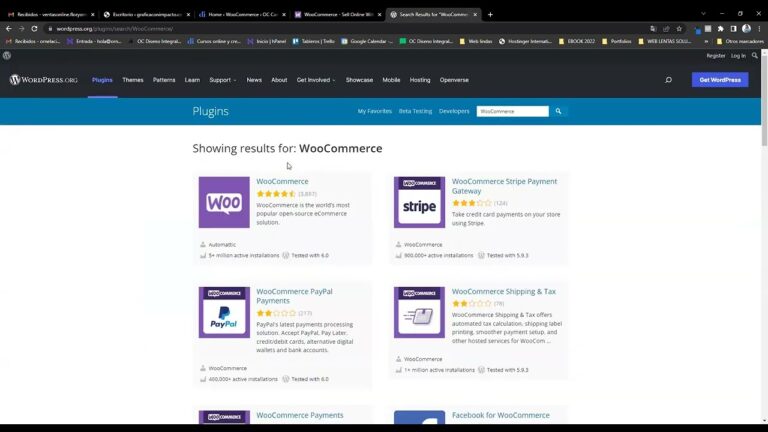This screenshot has width=768, height=432.
Task: Click the plugin search input field
Action: [512, 111]
